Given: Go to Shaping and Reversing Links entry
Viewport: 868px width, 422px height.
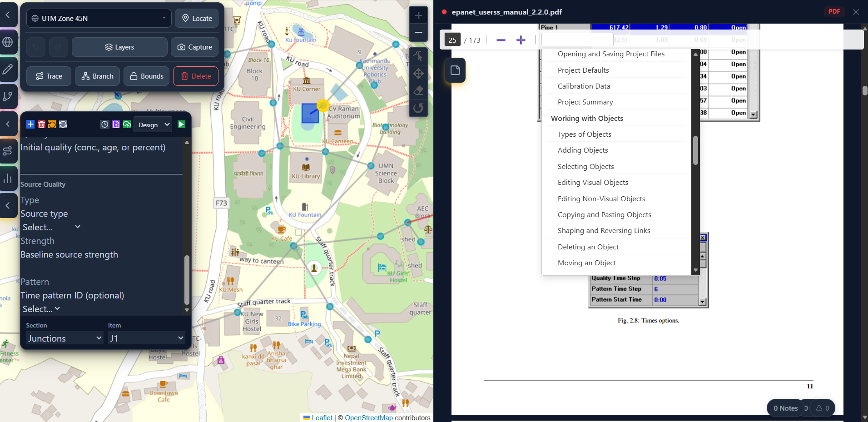Looking at the screenshot, I should click(604, 231).
